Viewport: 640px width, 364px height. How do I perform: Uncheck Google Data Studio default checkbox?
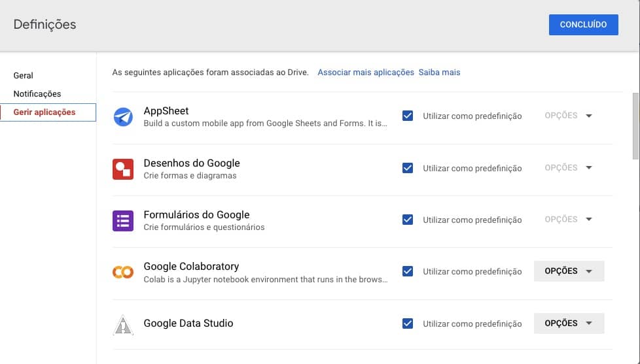pos(407,323)
